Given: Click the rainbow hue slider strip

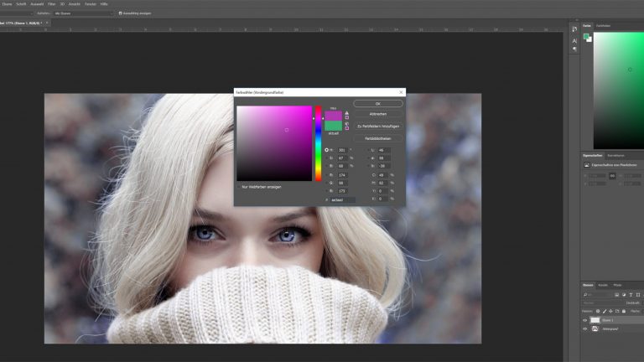Looking at the screenshot, I should (319, 142).
